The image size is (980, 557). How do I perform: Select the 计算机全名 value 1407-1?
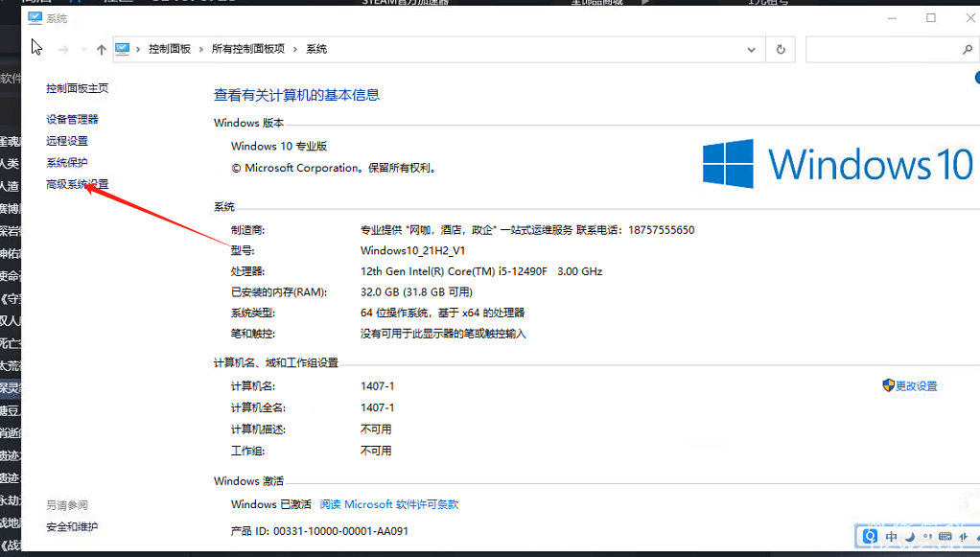(x=377, y=407)
